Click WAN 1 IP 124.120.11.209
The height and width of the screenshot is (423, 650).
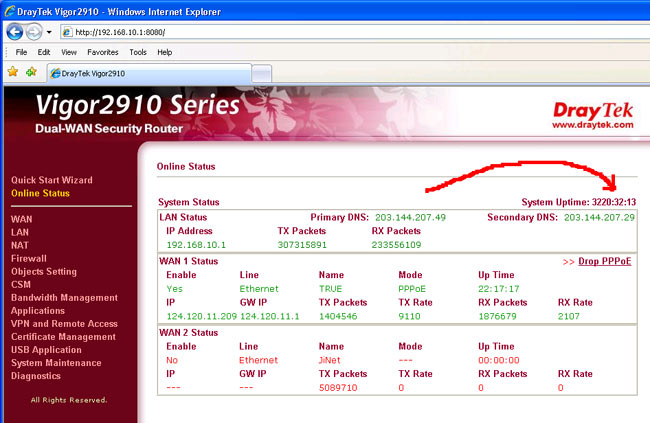point(201,316)
